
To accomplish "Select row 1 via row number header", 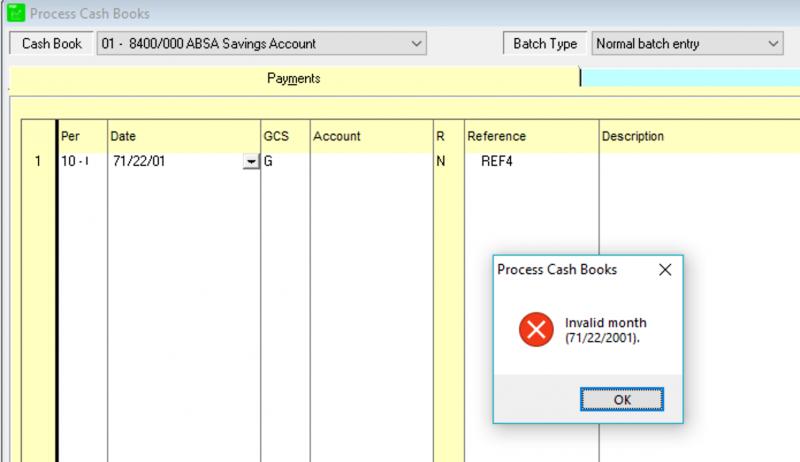I will click(39, 161).
